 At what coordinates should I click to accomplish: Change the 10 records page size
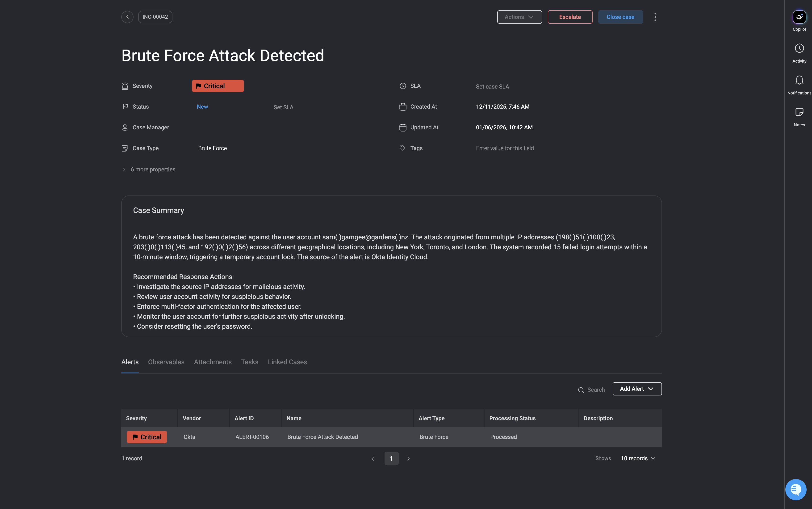(638, 458)
